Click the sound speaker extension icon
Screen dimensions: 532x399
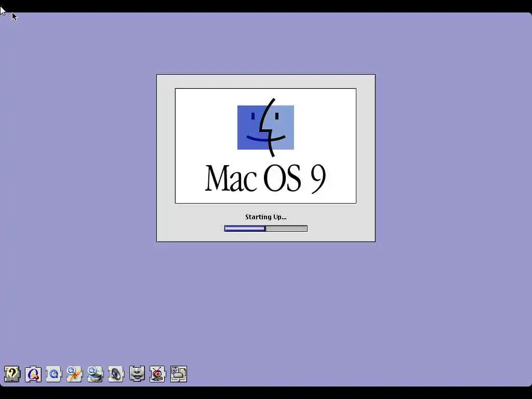point(116,374)
